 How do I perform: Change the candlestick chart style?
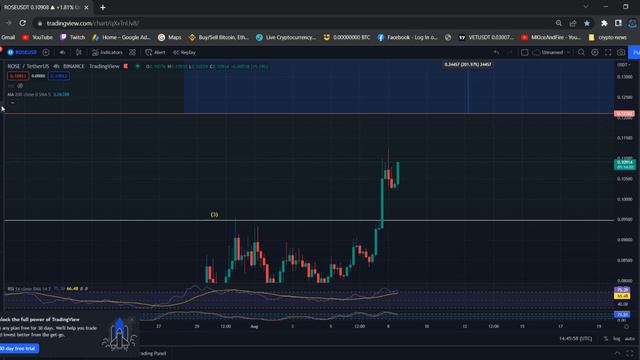[x=78, y=52]
